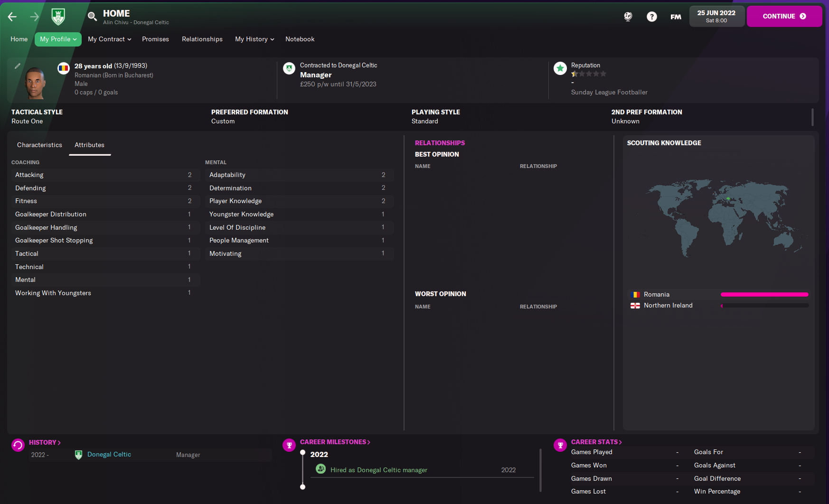The image size is (829, 504).
Task: Expand the My History dropdown
Action: [254, 39]
